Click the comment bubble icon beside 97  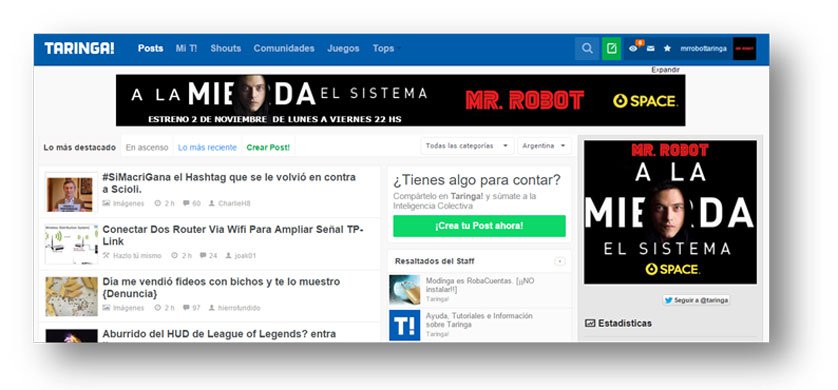186,308
